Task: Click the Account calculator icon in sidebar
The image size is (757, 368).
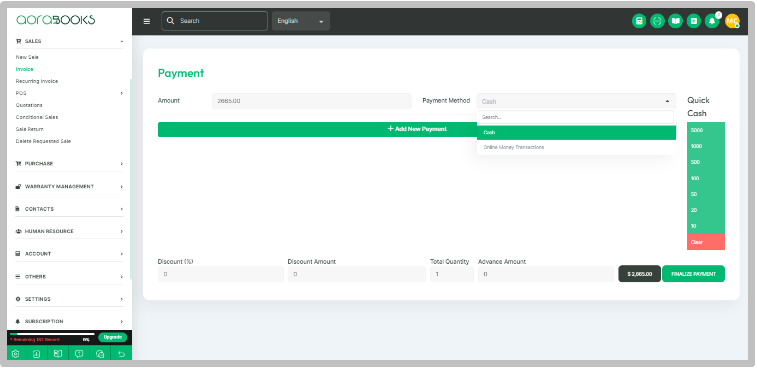Action: pyautogui.click(x=18, y=254)
